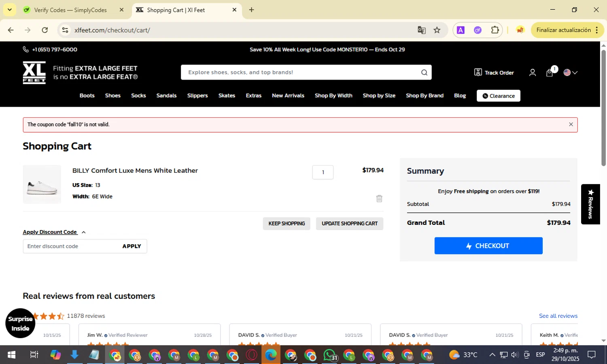
Task: Open the tab search dropdown arrow
Action: (9, 10)
